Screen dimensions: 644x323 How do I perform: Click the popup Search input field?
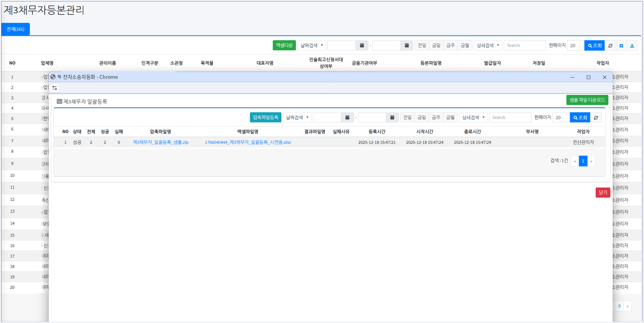tap(510, 118)
